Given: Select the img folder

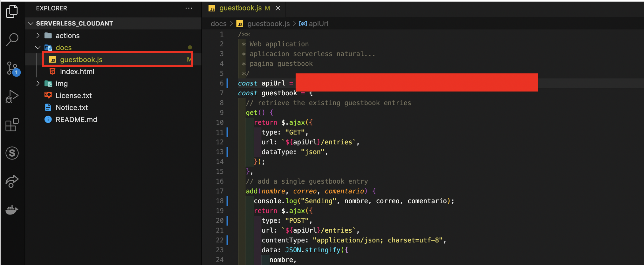Looking at the screenshot, I should click(x=62, y=84).
